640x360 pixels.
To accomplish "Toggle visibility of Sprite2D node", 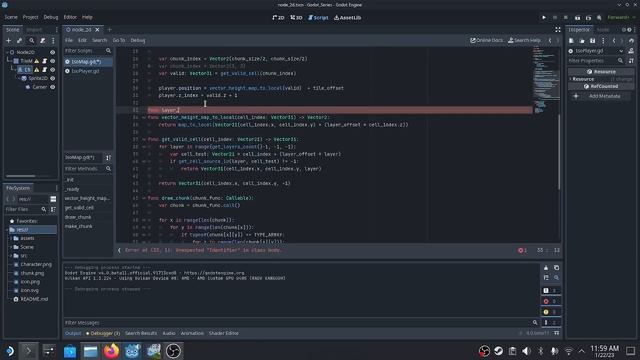I will pos(52,78).
